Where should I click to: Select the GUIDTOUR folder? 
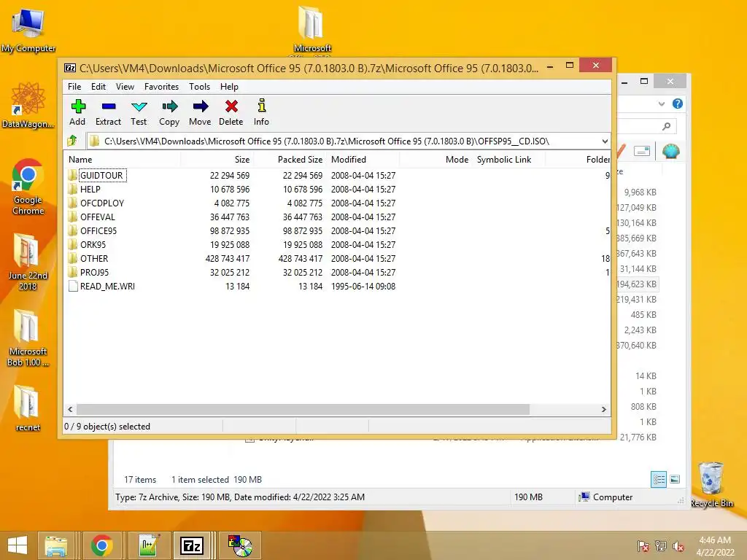click(101, 175)
